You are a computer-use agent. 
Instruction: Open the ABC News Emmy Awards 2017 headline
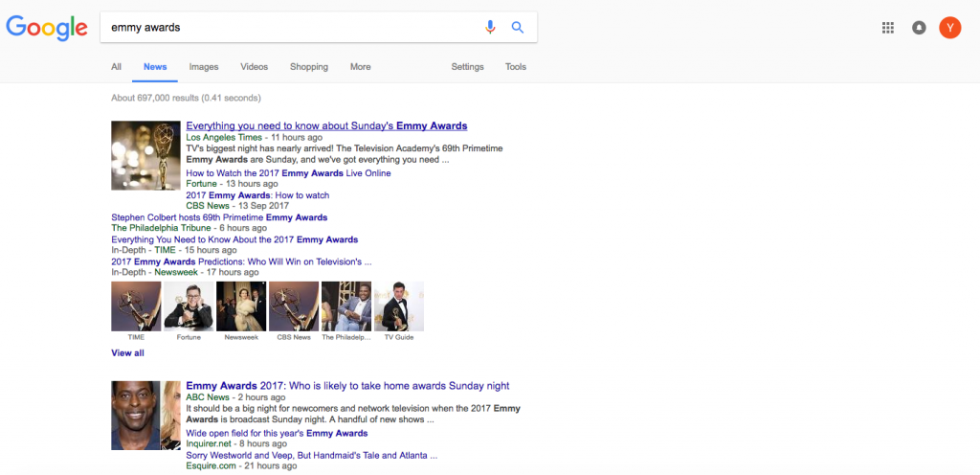click(x=347, y=386)
